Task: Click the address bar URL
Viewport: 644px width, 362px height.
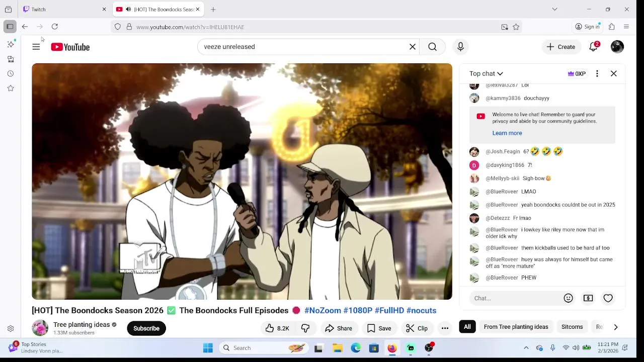Action: [190, 27]
